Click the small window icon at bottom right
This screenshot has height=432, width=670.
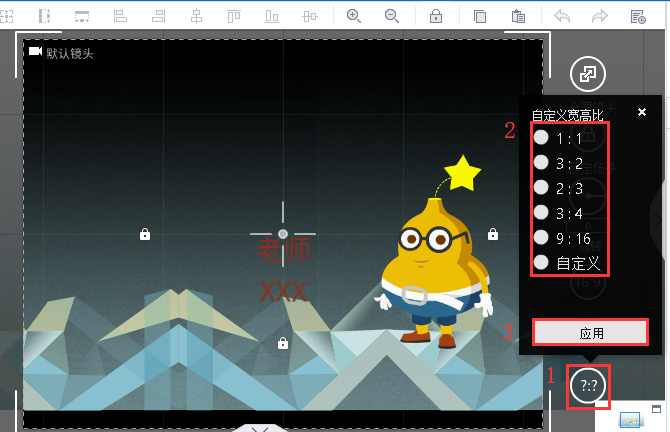[656, 409]
